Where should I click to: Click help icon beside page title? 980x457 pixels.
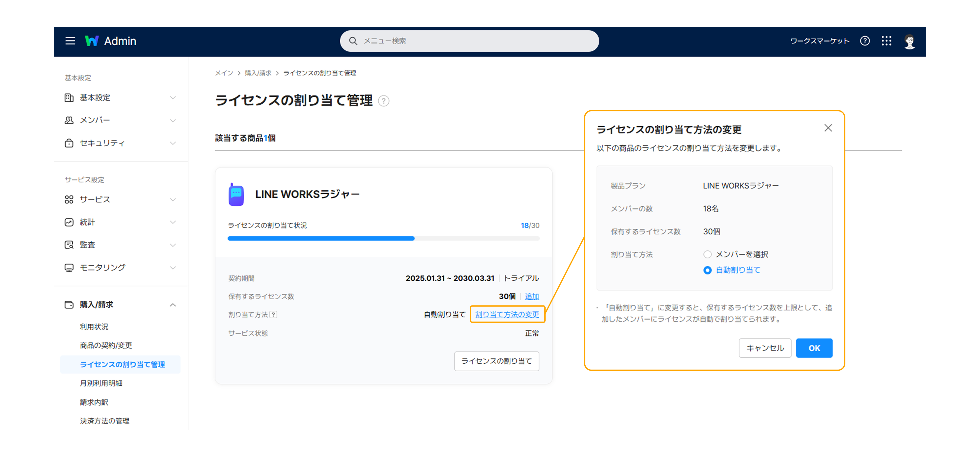click(x=384, y=101)
